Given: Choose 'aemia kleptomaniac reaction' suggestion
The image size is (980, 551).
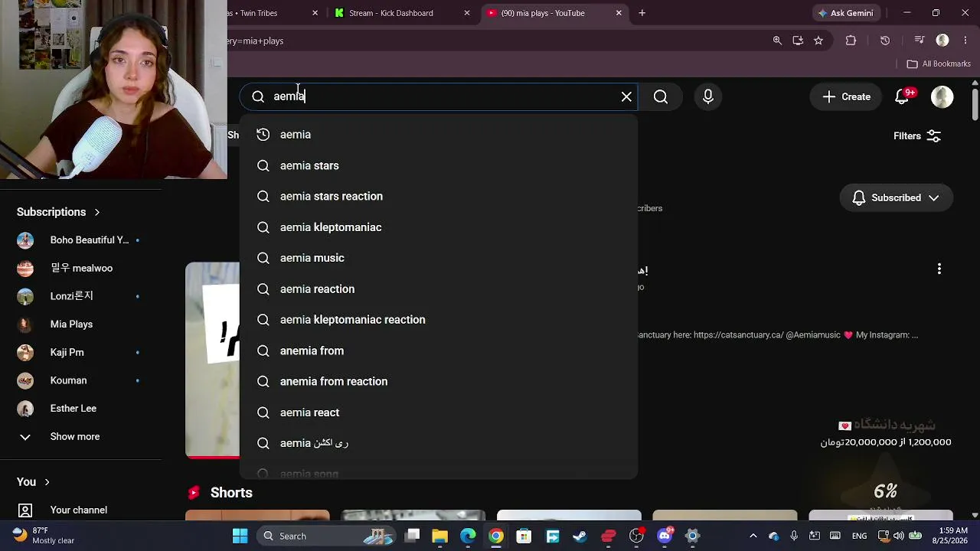Looking at the screenshot, I should click(x=439, y=320).
